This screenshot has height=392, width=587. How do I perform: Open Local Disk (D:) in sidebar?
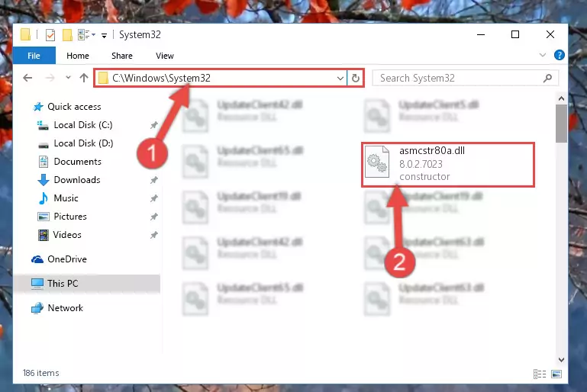coord(83,143)
